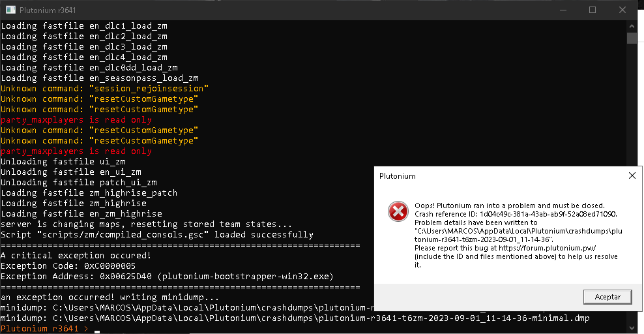Click "Oops! Plutonium ran into a problem" text
644x334 pixels.
pos(509,205)
